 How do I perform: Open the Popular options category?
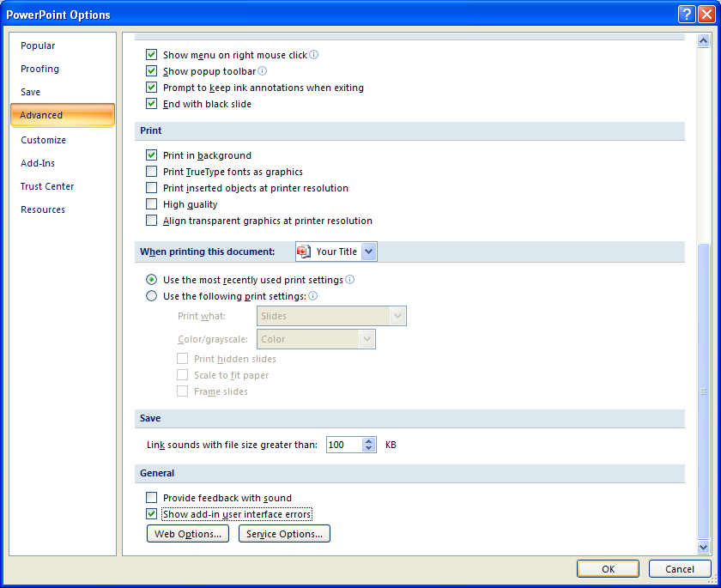point(38,45)
